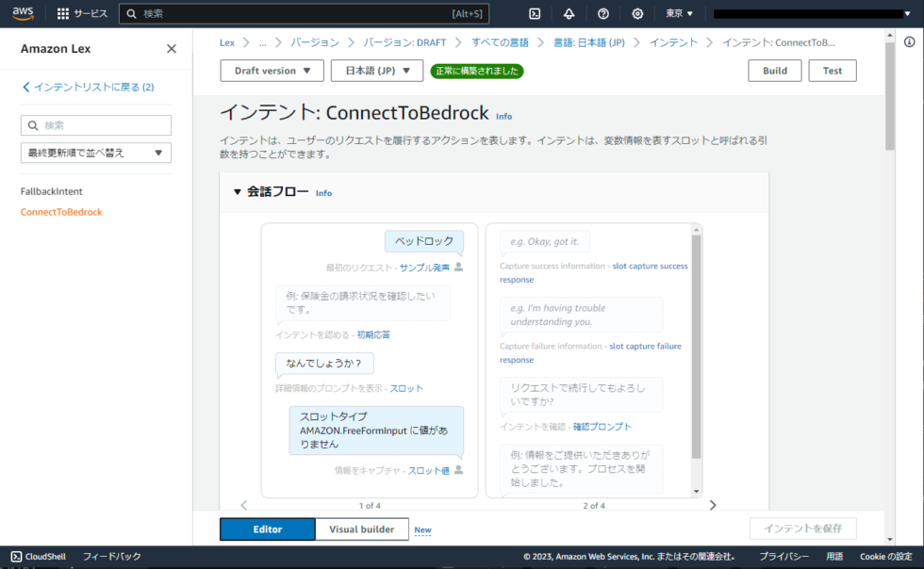Click the user icon beside サンプル発声
The image size is (924, 569).
click(456, 266)
